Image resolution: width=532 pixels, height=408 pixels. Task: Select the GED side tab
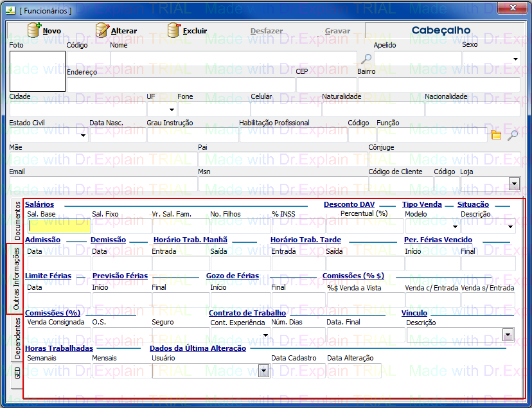click(x=17, y=373)
